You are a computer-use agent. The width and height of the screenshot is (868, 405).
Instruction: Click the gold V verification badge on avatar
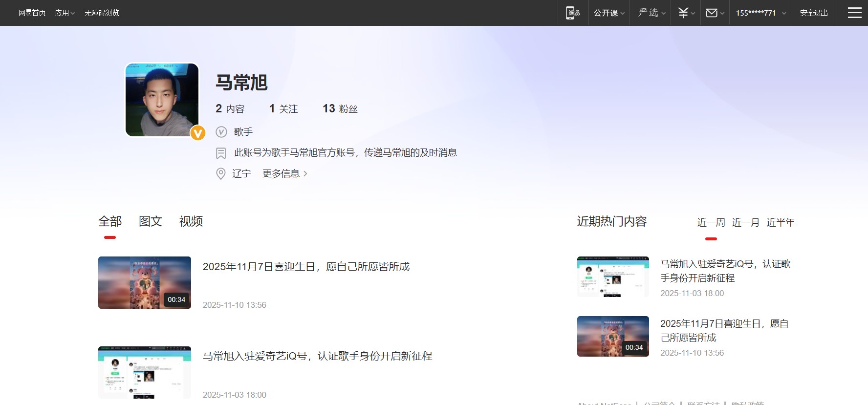click(x=197, y=133)
